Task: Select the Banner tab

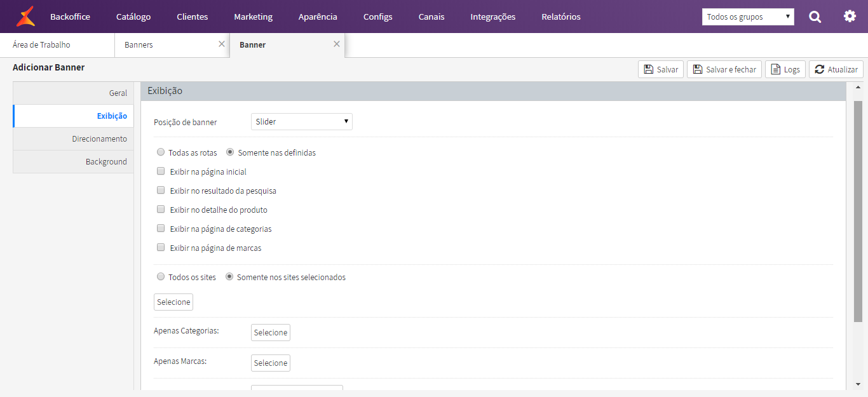Action: coord(287,45)
